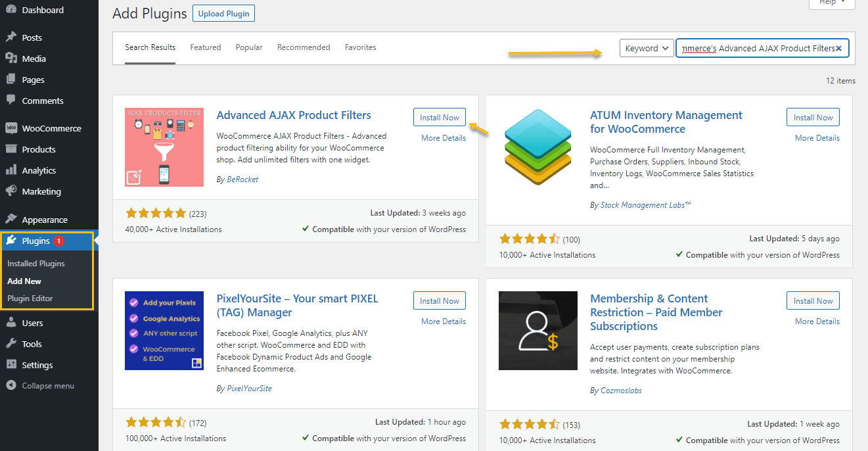Screen dimensions: 868x451
Task: View More Details for Membership plugin
Action: [x=817, y=321]
